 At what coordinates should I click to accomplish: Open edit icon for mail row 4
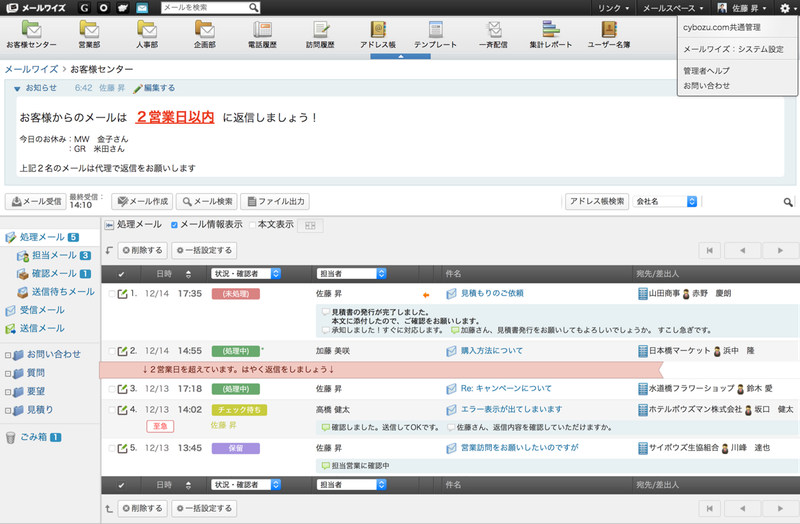coord(122,410)
